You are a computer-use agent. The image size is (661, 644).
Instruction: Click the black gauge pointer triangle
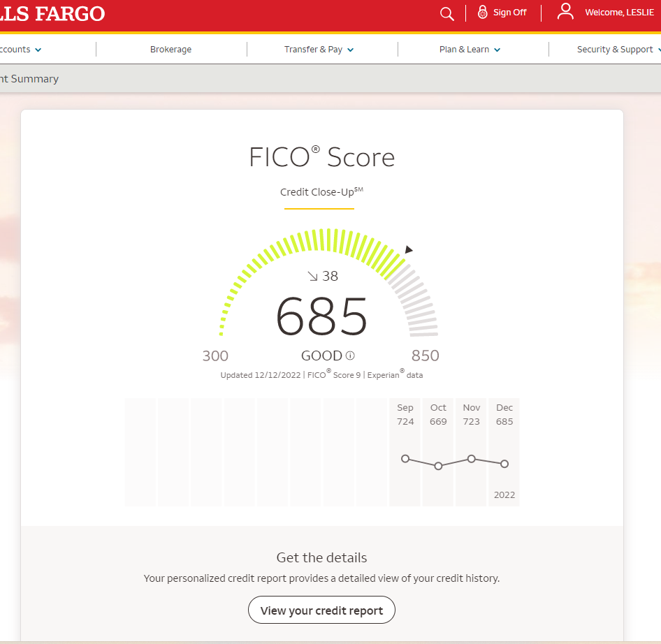point(409,249)
